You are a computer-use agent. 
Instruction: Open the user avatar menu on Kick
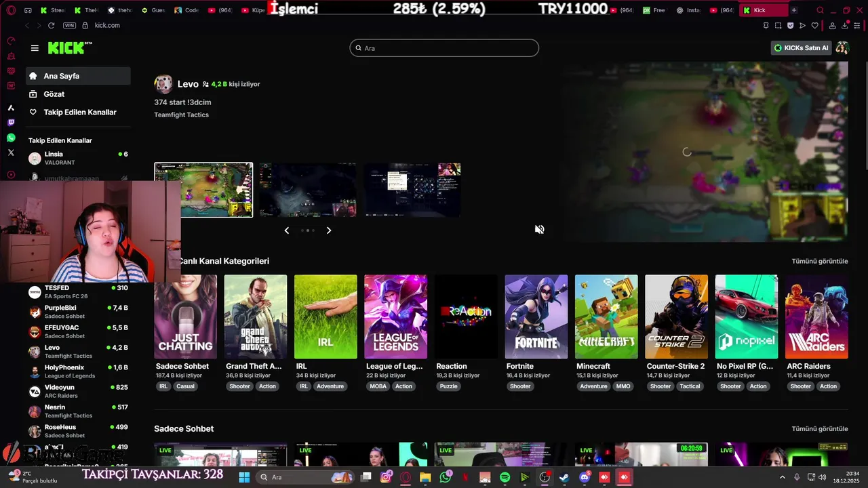pos(842,48)
